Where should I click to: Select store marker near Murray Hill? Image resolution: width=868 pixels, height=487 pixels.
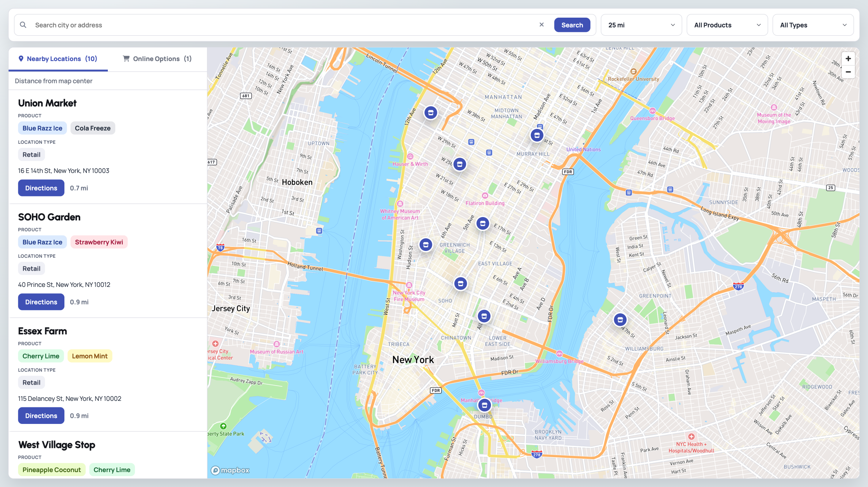coord(537,135)
